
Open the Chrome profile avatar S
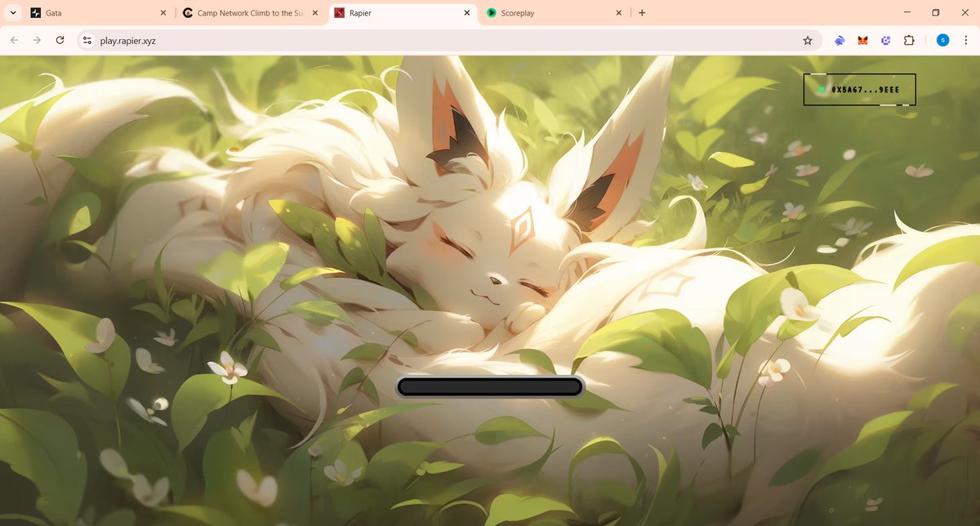942,40
